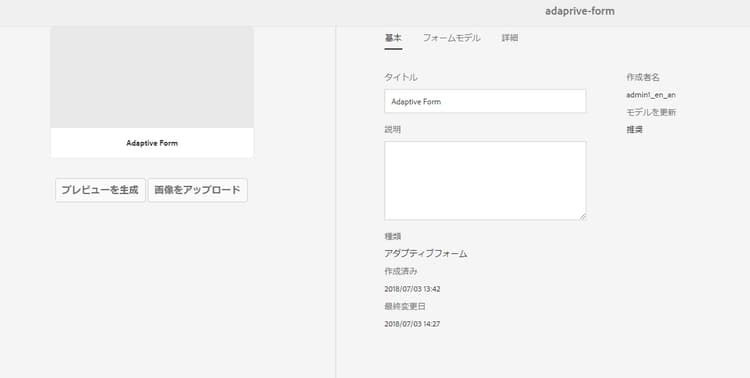
Task: Click the 説明 label
Action: coord(393,130)
